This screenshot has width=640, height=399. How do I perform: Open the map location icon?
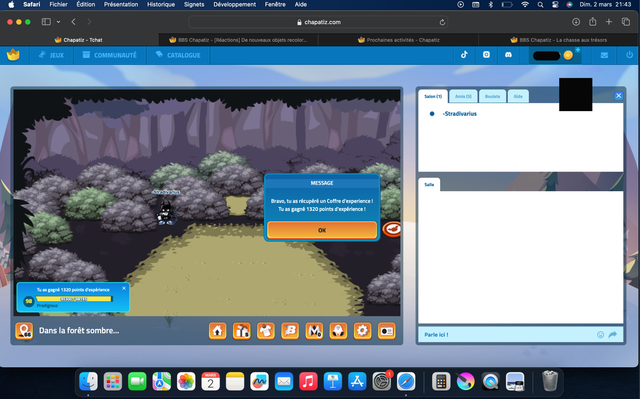click(x=24, y=331)
